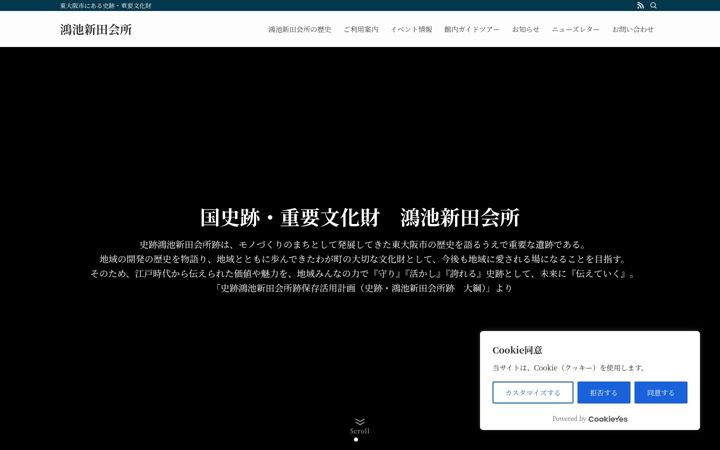Click the top bar tagline 東大阪市にある史跡・重要文化財

[106, 6]
